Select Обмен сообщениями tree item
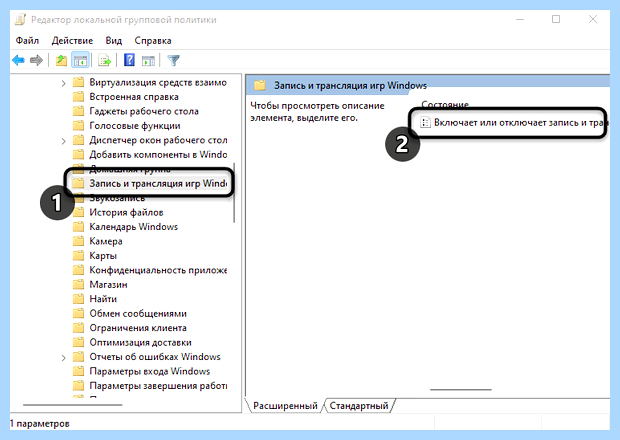The height and width of the screenshot is (440, 620). click(138, 313)
